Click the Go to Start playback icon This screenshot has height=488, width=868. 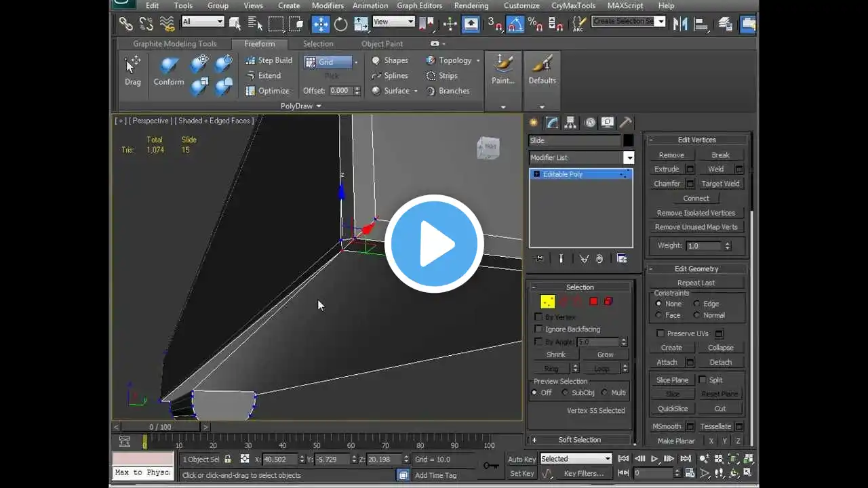click(x=623, y=459)
